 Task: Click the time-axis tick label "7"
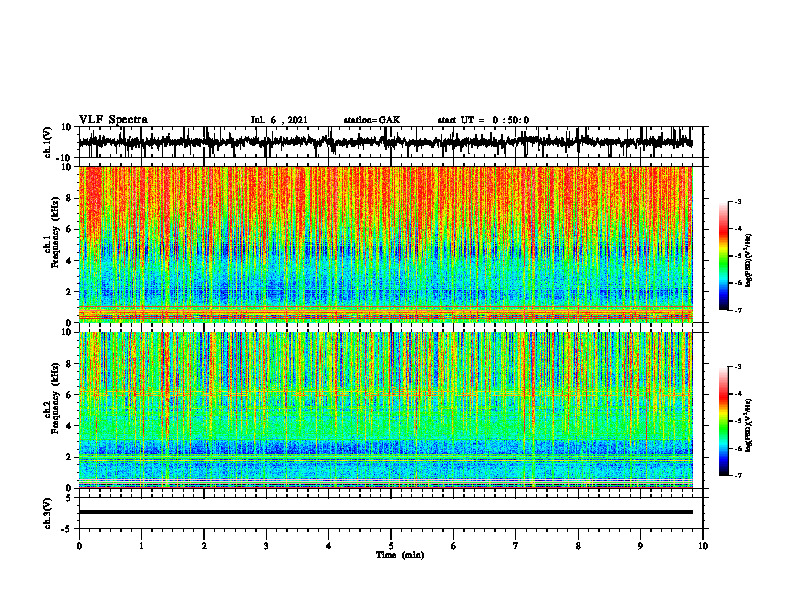(516, 546)
